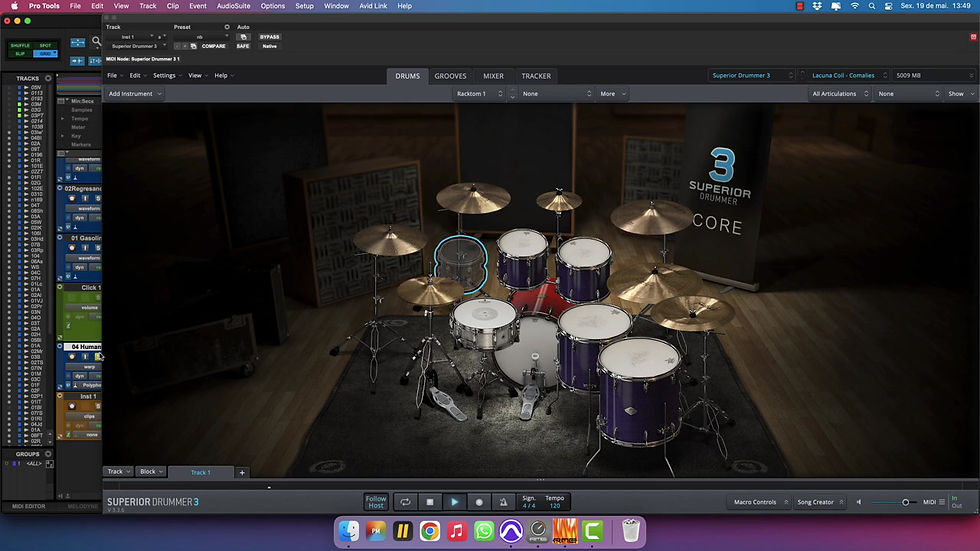
Task: Click the snare drum in the kit
Action: point(485,322)
